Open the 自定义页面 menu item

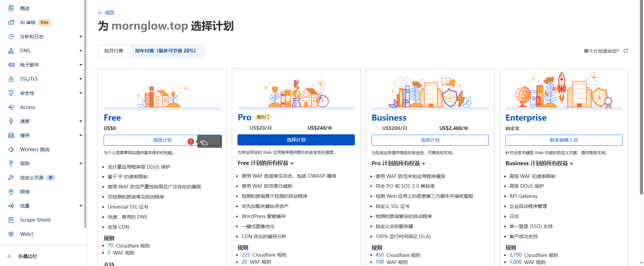[32, 178]
